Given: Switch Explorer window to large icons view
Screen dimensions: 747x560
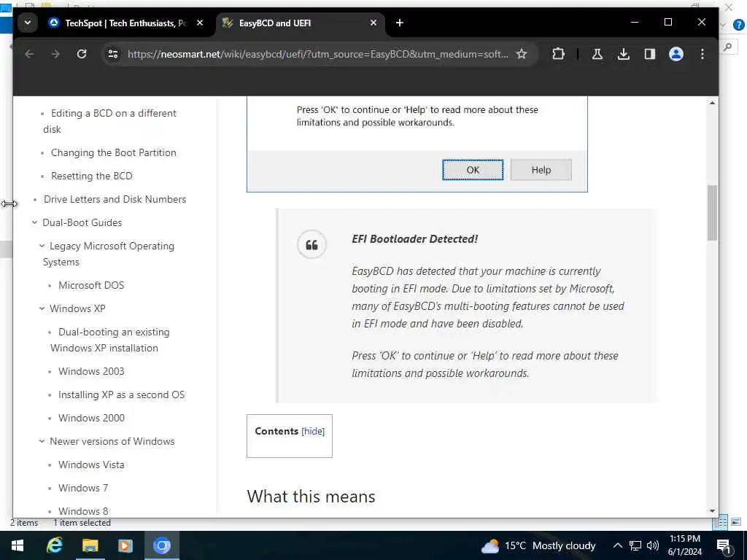Looking at the screenshot, I should [x=736, y=522].
